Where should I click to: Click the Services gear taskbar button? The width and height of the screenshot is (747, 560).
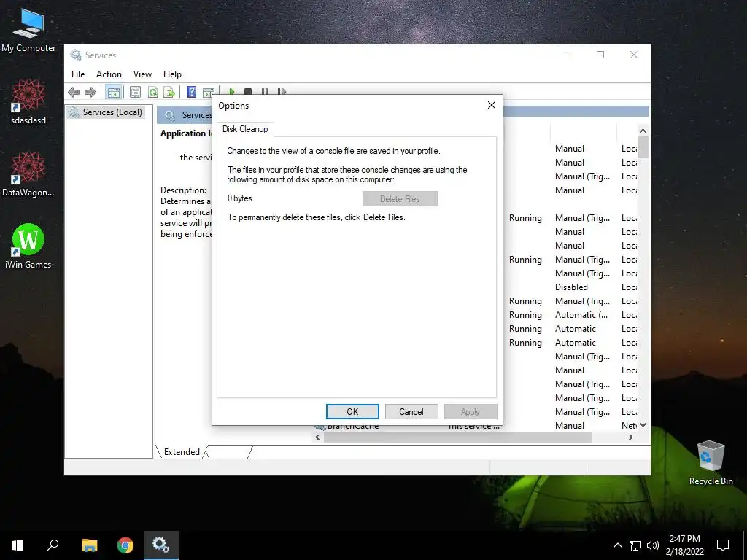click(x=161, y=545)
